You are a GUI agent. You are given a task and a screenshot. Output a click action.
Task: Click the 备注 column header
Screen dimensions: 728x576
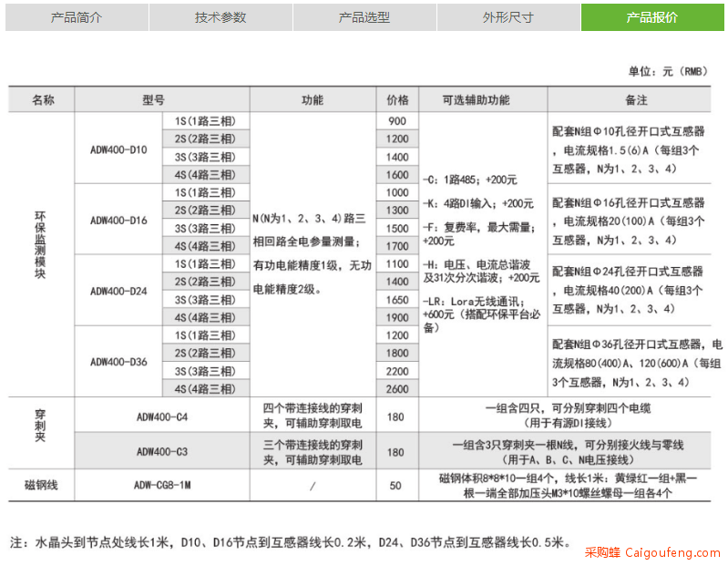(x=630, y=99)
